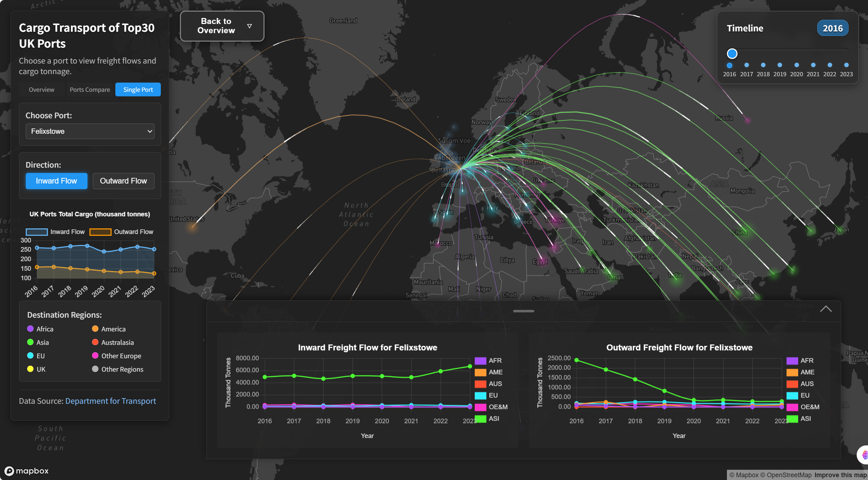Switch to the Ports Compare tab
This screenshot has width=868, height=480.
click(x=90, y=89)
